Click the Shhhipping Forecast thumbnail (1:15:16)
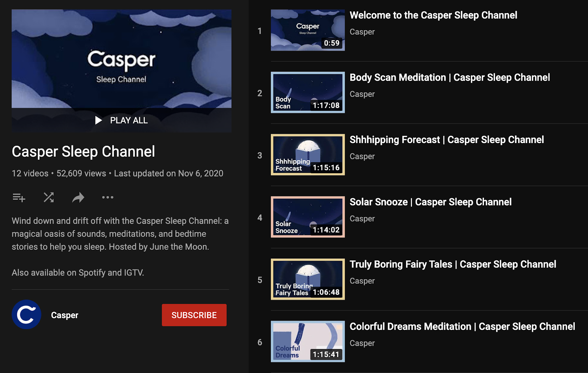Image resolution: width=588 pixels, height=373 pixels. click(x=308, y=154)
